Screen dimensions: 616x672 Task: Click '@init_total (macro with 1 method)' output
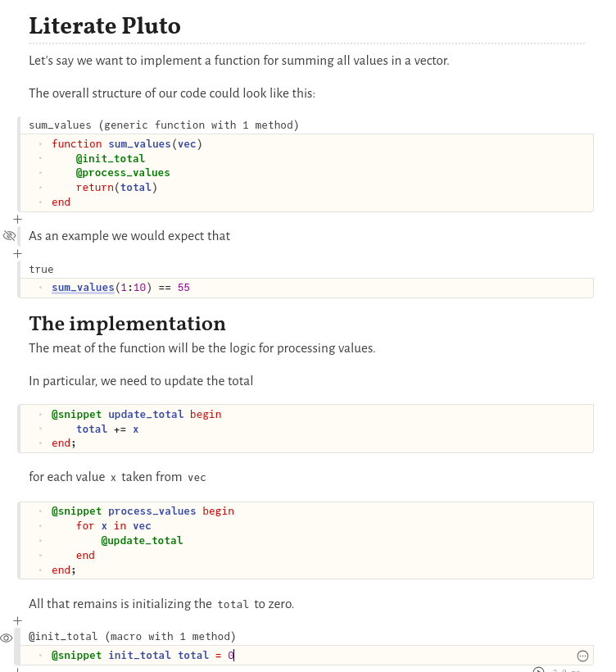point(132,637)
